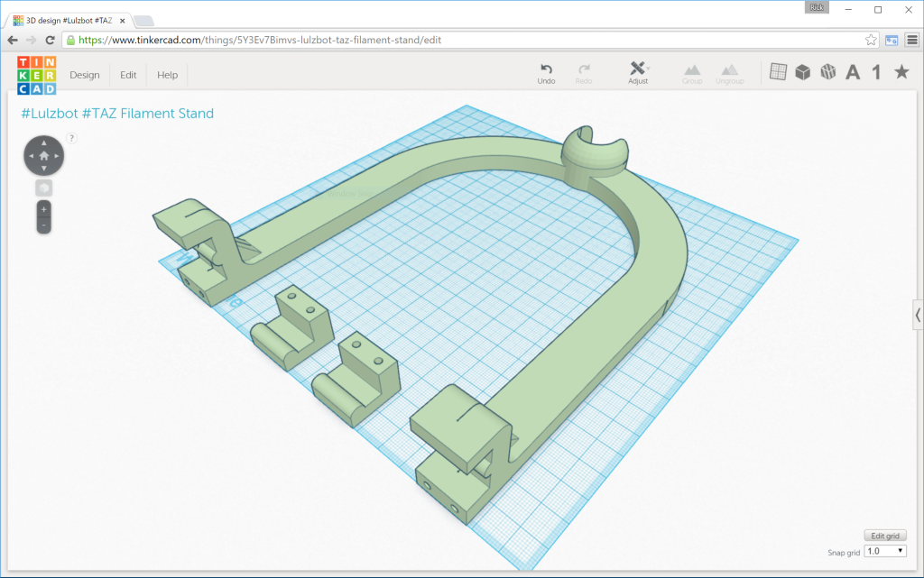Open the letter A shapes icon
Image resolution: width=924 pixels, height=578 pixels.
tap(853, 72)
